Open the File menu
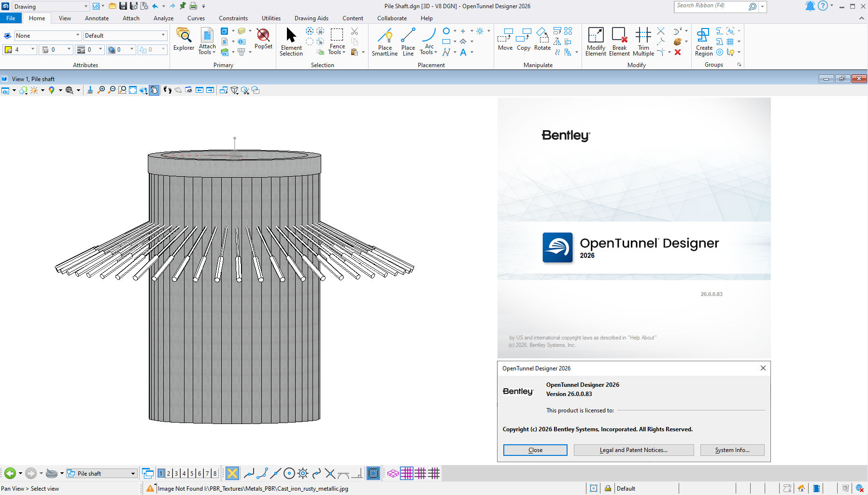Screen dimensions: 868x495 pyautogui.click(x=11, y=18)
